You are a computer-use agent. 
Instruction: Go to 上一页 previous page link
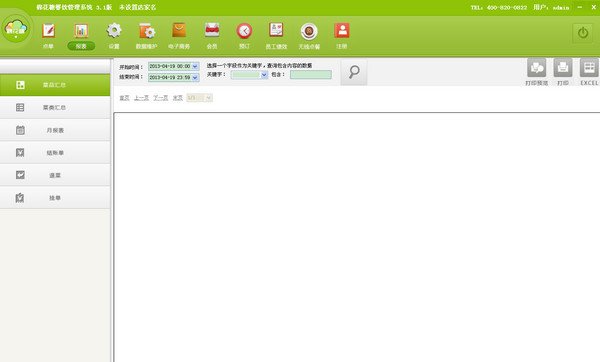coord(141,98)
